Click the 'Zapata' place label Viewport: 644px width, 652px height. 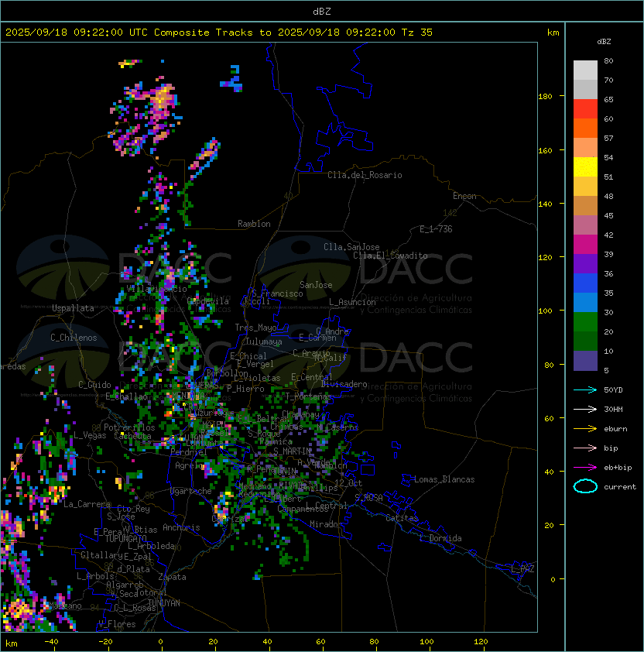coord(172,577)
